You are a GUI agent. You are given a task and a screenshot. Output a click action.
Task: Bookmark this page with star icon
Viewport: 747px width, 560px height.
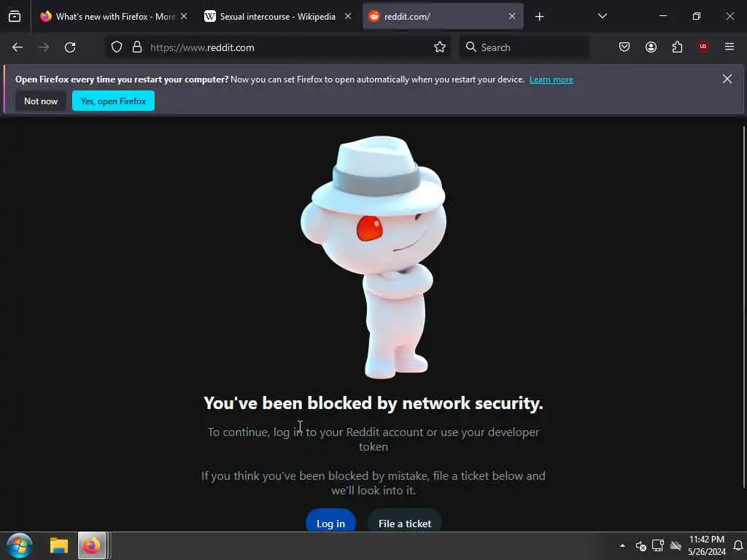[440, 47]
